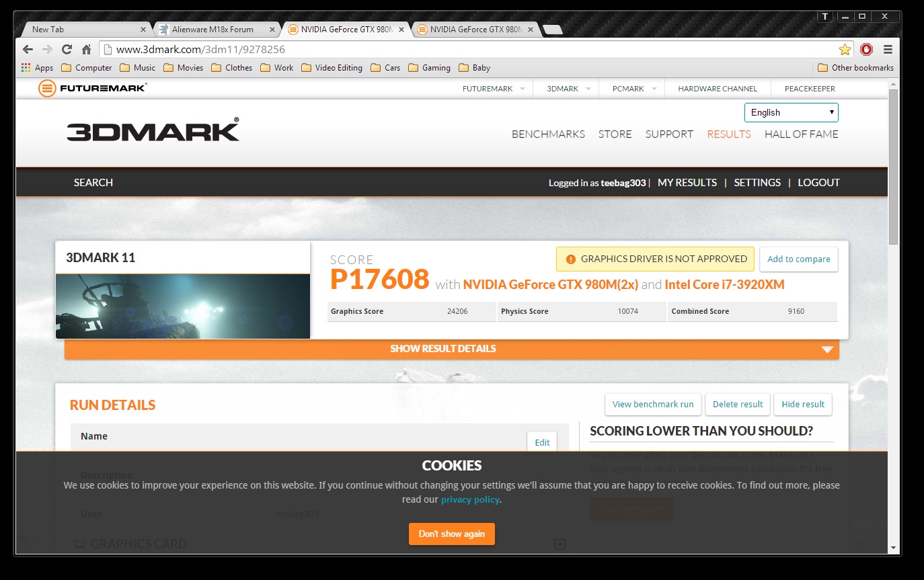Expand the FUTUREMARK top menu dropdown
924x580 pixels.
tap(523, 89)
